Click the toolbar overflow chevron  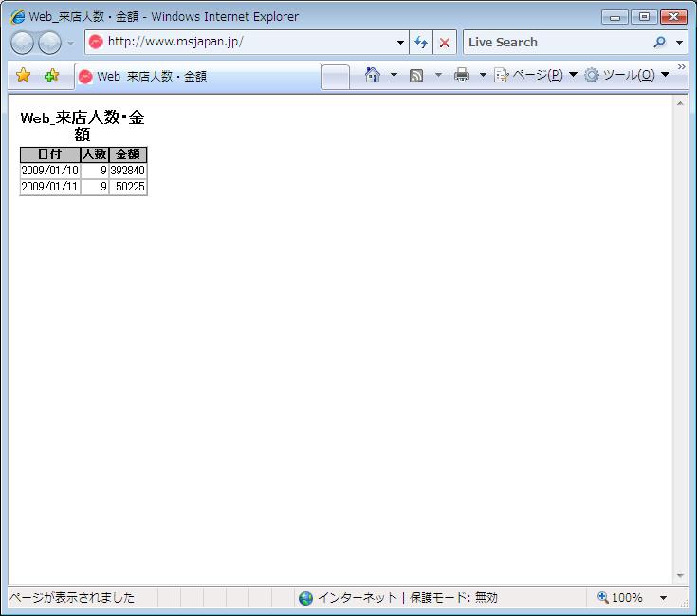click(682, 66)
